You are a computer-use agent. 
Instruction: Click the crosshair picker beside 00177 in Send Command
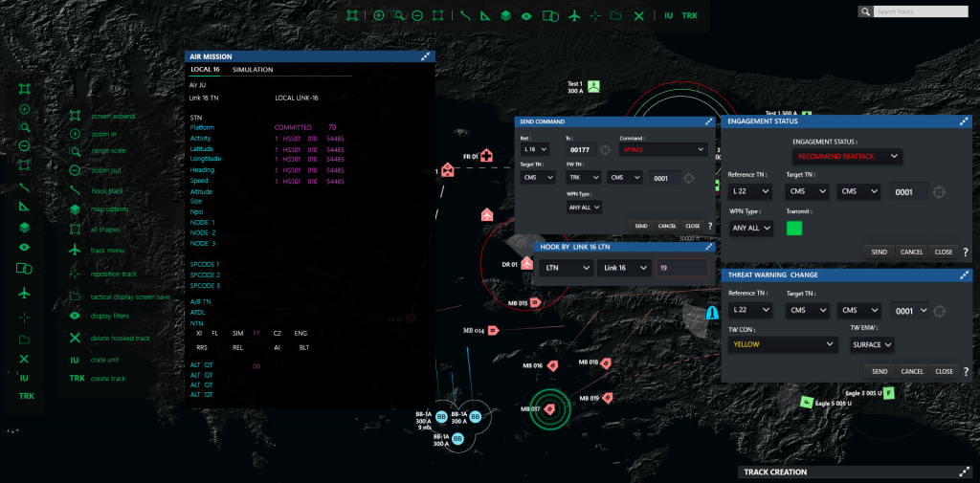coord(605,150)
